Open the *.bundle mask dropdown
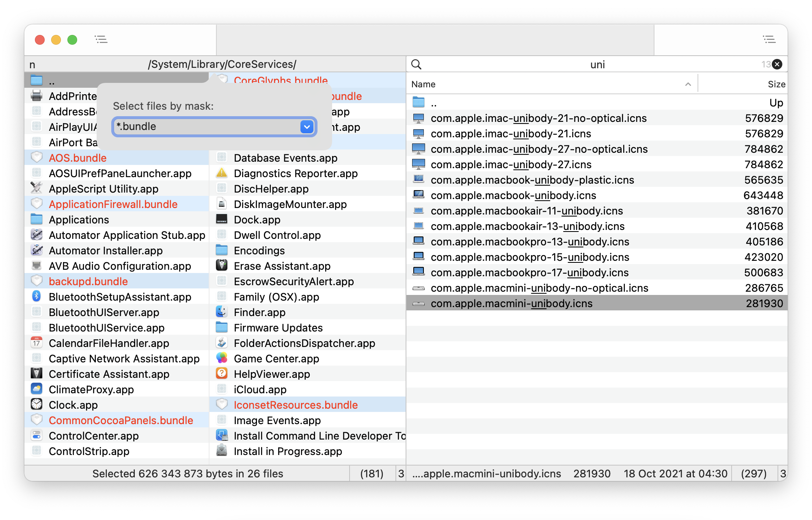The height and width of the screenshot is (520, 812). tap(307, 126)
